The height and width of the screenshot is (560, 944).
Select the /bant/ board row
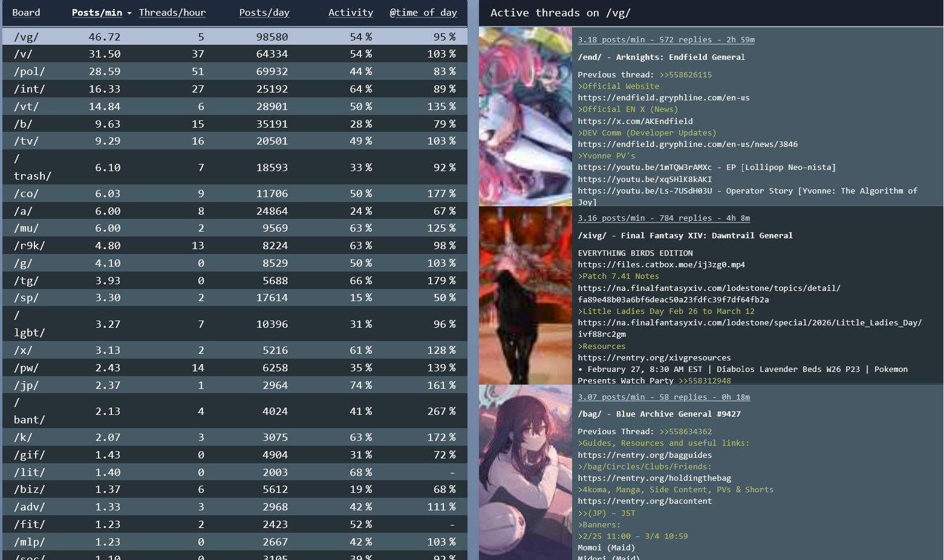(235, 411)
